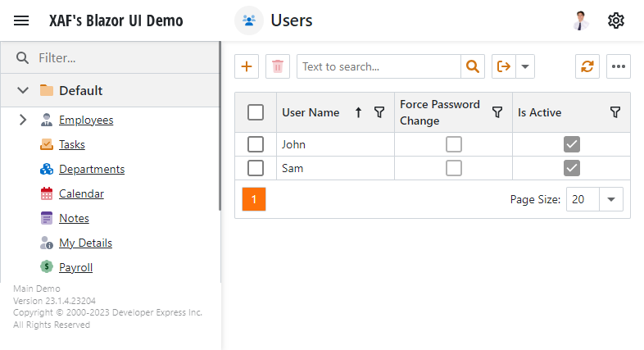
Task: Run search with the magnifier button
Action: (473, 66)
